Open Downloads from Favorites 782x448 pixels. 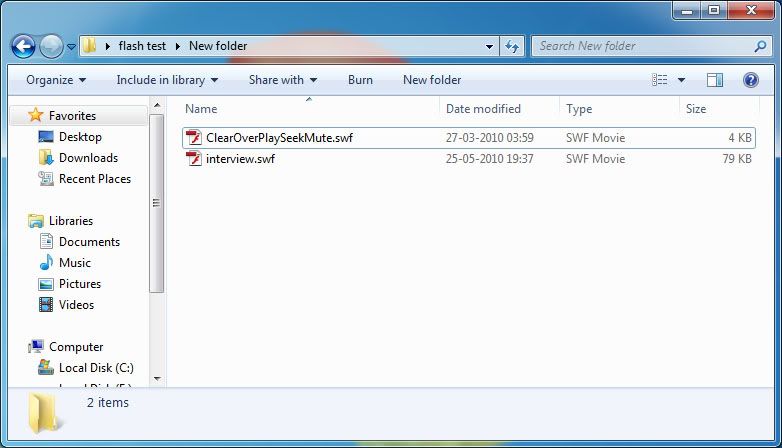click(x=88, y=158)
